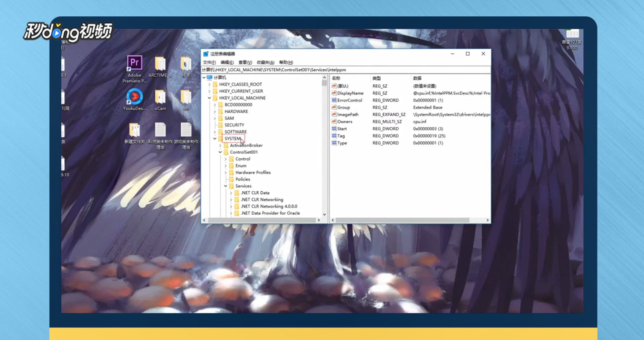Open the 帮助(H) menu
Screen dimensions: 644x340
(x=286, y=62)
